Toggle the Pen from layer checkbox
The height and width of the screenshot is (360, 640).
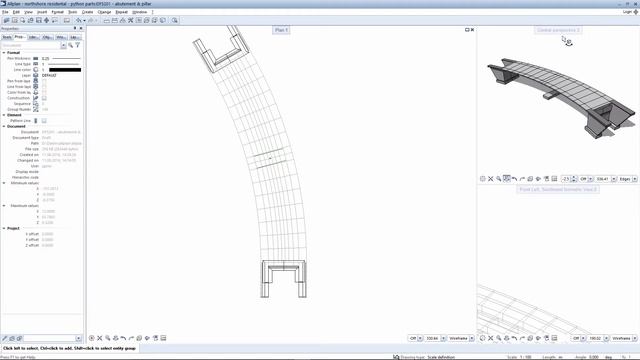pos(44,81)
